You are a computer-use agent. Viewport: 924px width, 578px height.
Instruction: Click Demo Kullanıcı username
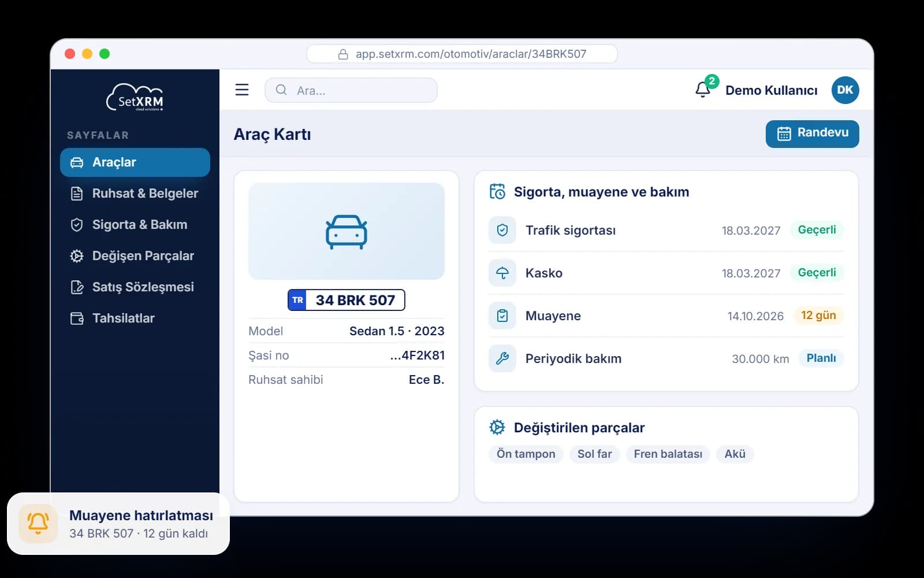[x=772, y=90]
